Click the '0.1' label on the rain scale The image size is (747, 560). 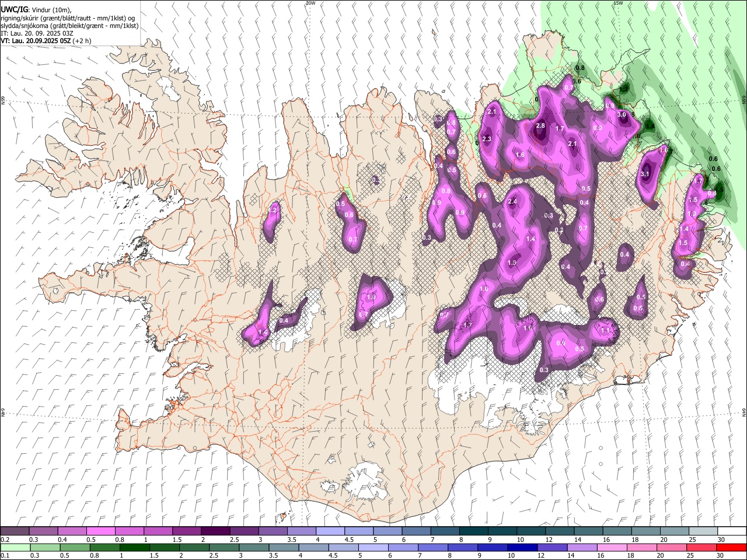tap(5, 556)
